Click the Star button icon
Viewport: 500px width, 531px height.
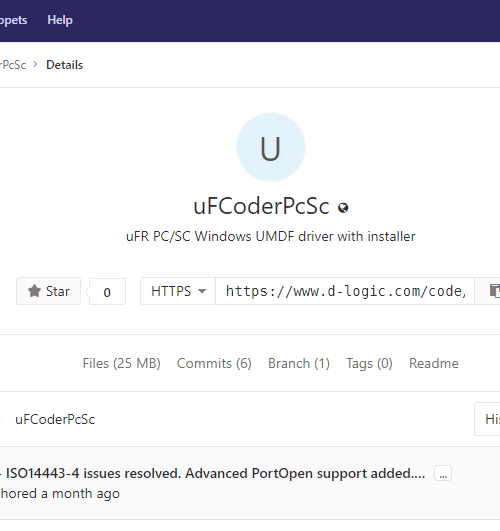[x=34, y=291]
